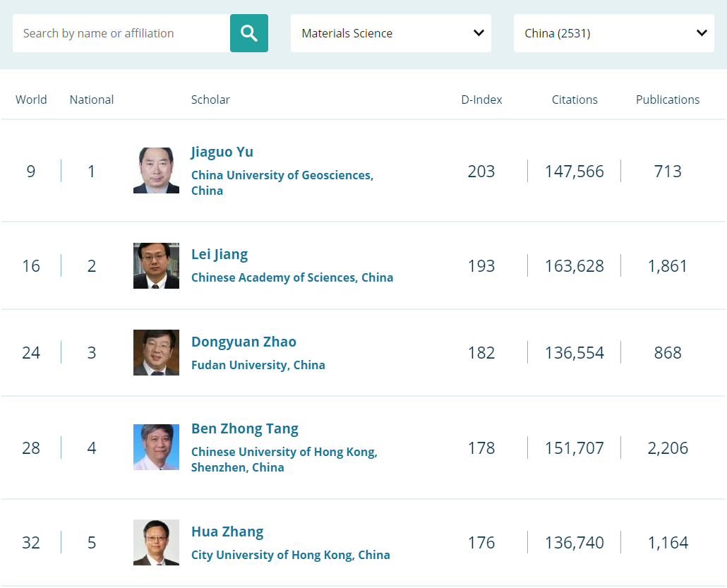The height and width of the screenshot is (588, 727).
Task: Expand the China (2531) country dropdown
Action: (x=613, y=33)
